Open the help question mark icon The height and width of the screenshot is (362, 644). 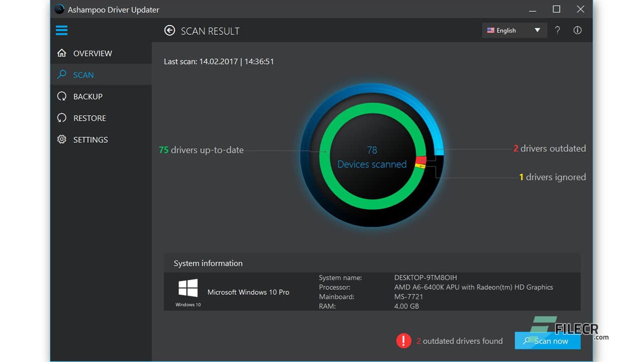tap(557, 30)
